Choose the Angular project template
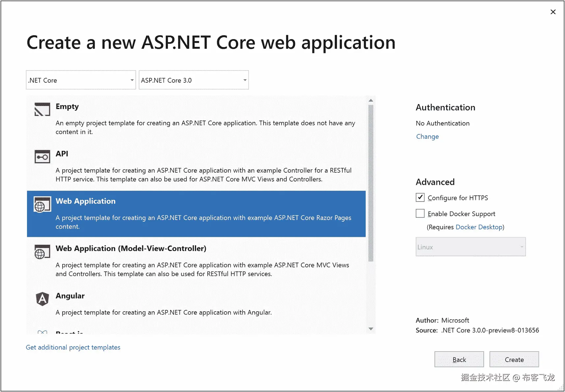565x392 pixels. click(70, 296)
